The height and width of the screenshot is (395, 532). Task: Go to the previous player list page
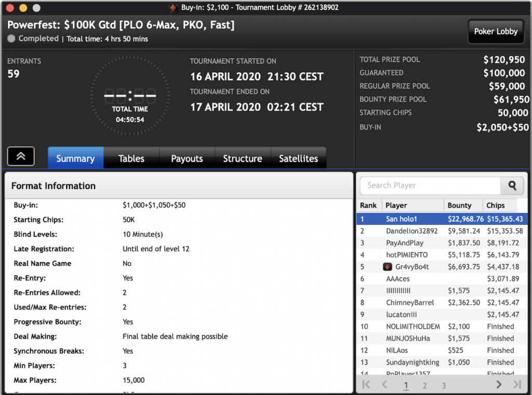click(385, 385)
